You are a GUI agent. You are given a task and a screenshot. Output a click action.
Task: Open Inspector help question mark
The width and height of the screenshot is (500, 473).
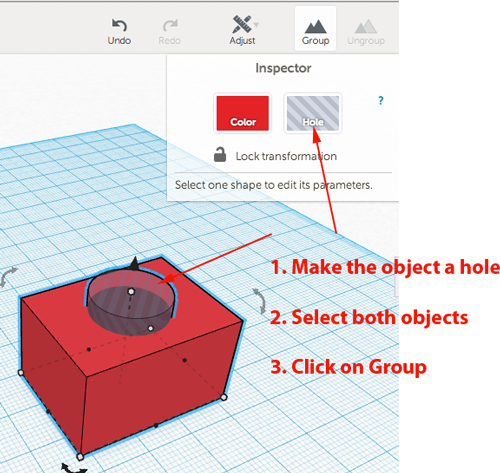(x=381, y=101)
